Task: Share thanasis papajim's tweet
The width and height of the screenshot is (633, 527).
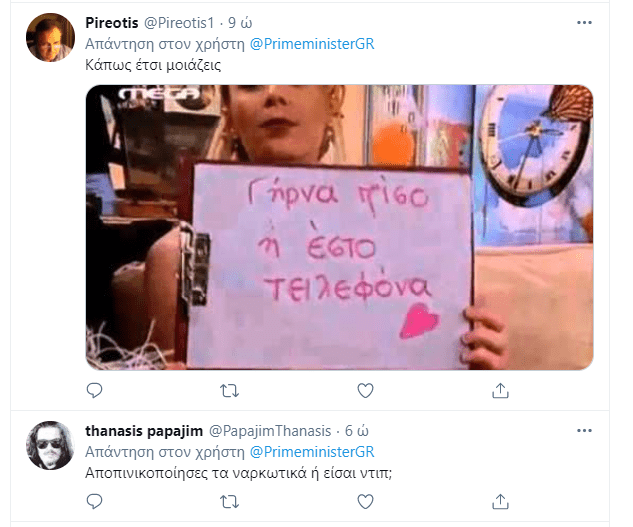Action: tap(500, 502)
